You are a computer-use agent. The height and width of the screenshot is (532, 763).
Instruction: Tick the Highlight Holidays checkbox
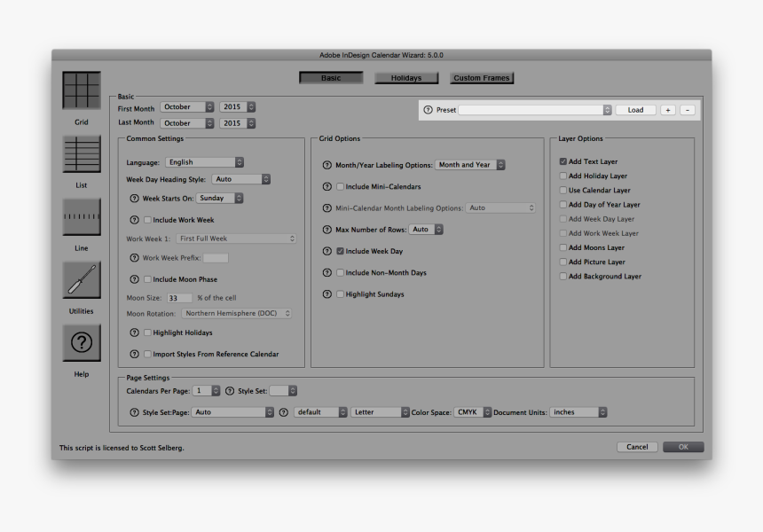pyautogui.click(x=147, y=332)
